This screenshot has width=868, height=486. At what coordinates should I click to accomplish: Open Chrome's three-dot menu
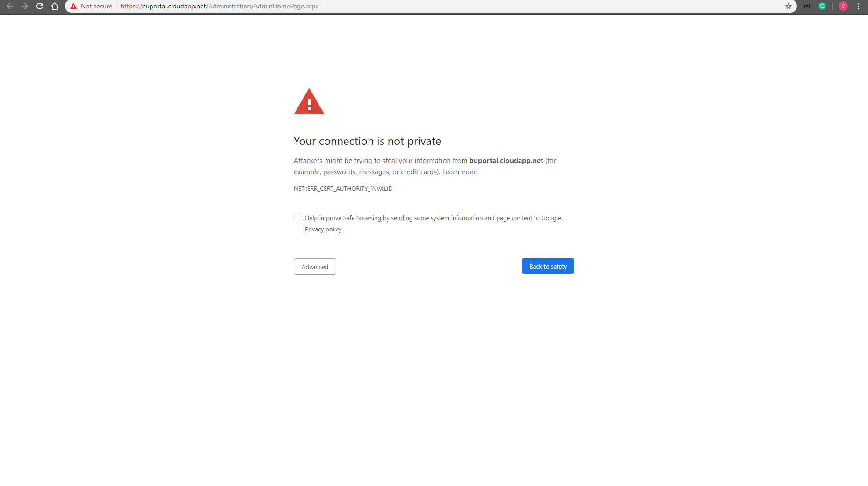859,6
